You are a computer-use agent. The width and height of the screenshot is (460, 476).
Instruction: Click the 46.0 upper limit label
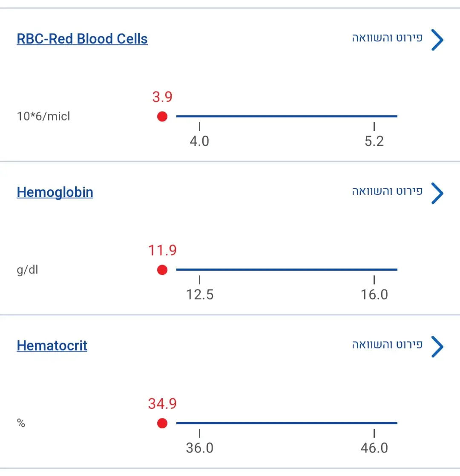click(374, 448)
